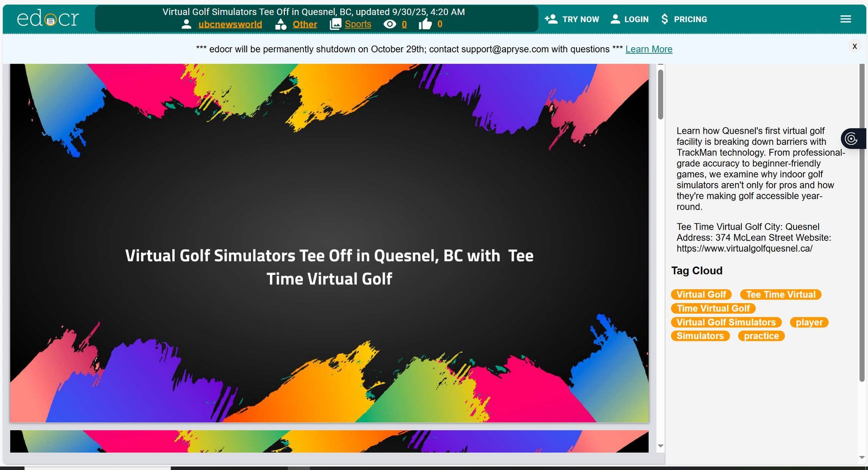Click the Learn More link
Image resolution: width=868 pixels, height=470 pixels.
point(649,49)
